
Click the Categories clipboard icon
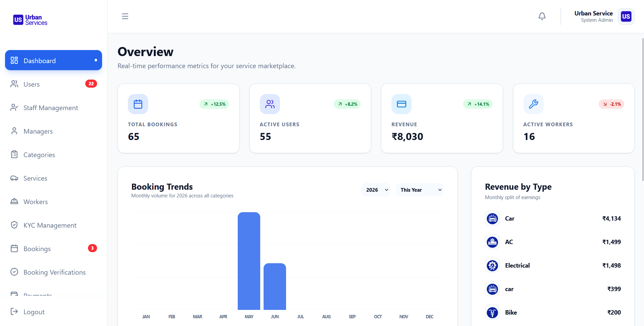coord(14,154)
